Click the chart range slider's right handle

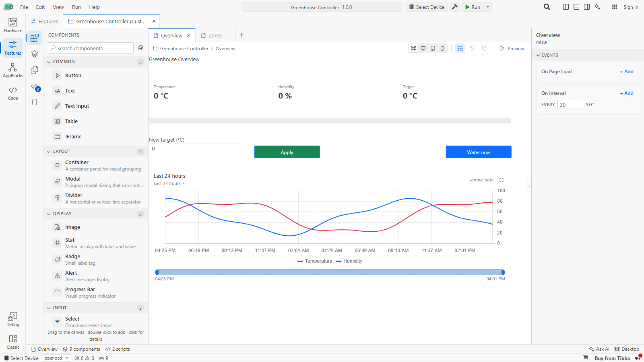tap(503, 272)
